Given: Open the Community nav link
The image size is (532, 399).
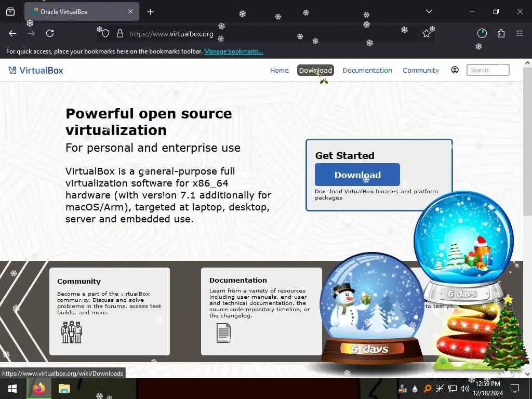Looking at the screenshot, I should 421,70.
